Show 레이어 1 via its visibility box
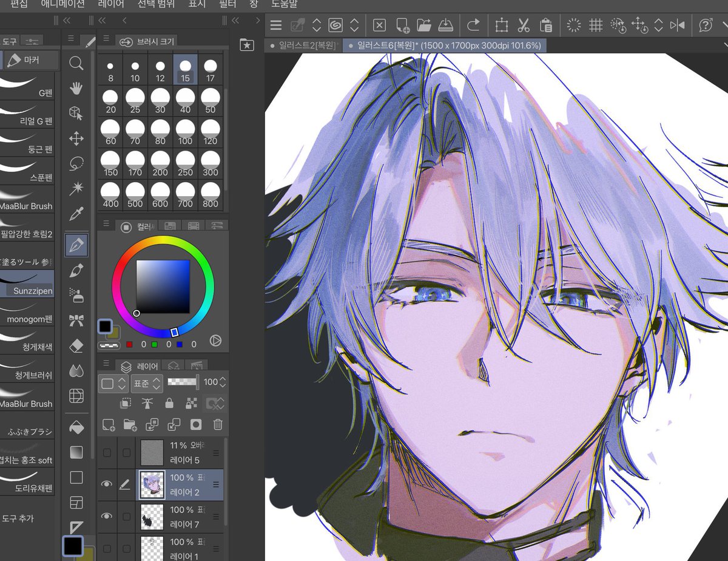Image resolution: width=728 pixels, height=561 pixels. [107, 548]
